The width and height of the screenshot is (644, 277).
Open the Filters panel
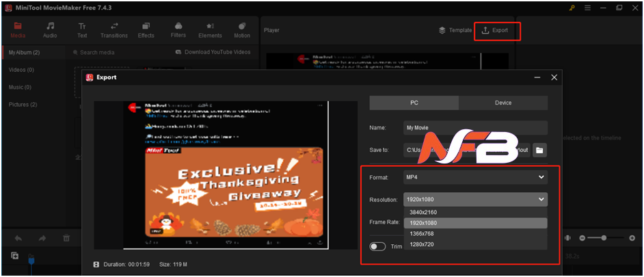178,30
